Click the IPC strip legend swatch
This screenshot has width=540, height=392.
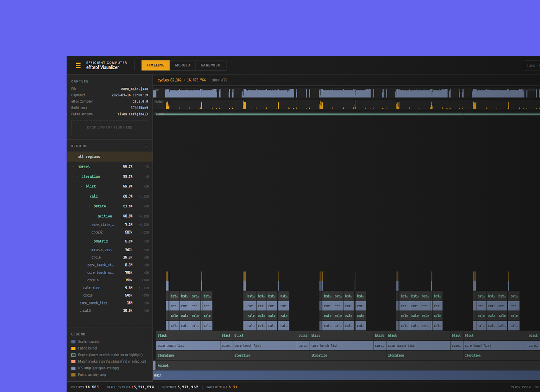pos(73,368)
